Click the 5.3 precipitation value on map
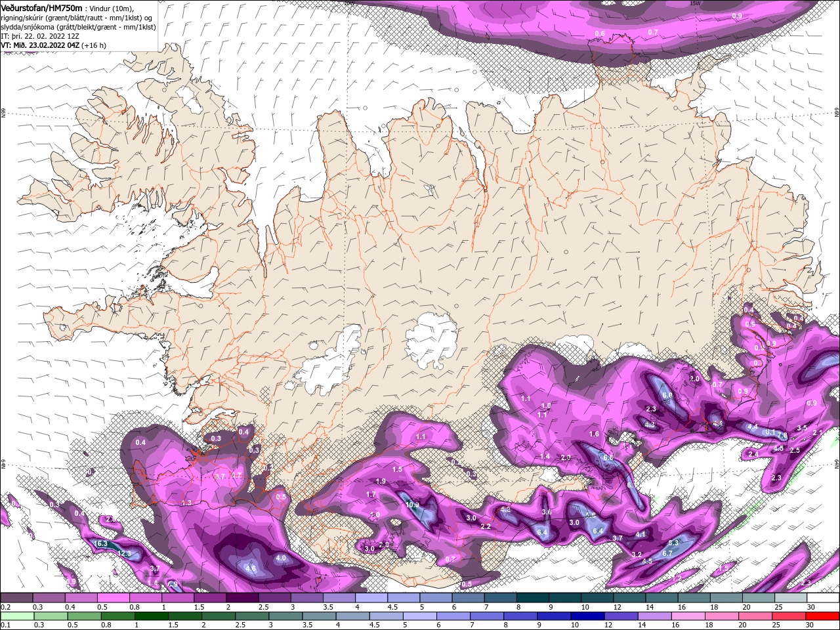Image resolution: width=840 pixels, height=630 pixels. click(x=673, y=543)
